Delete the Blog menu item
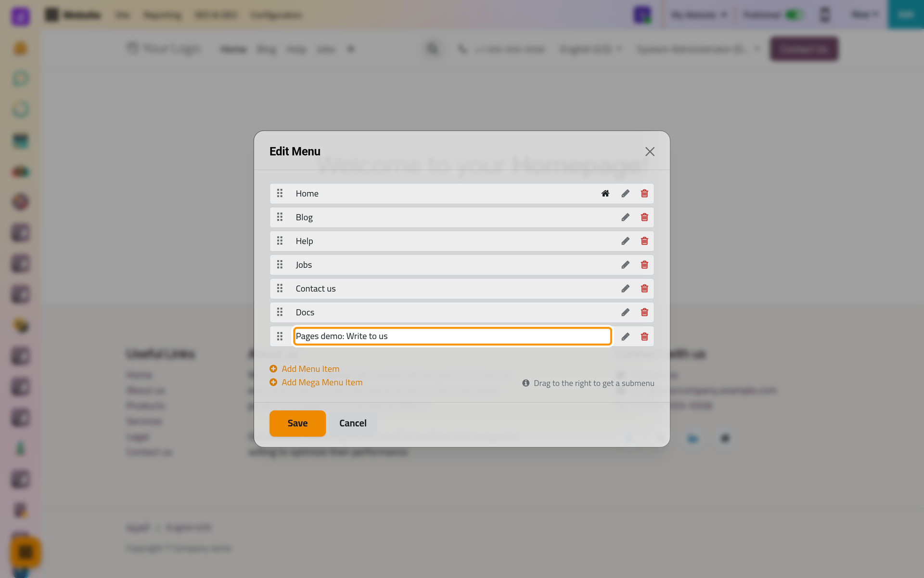 click(x=644, y=217)
